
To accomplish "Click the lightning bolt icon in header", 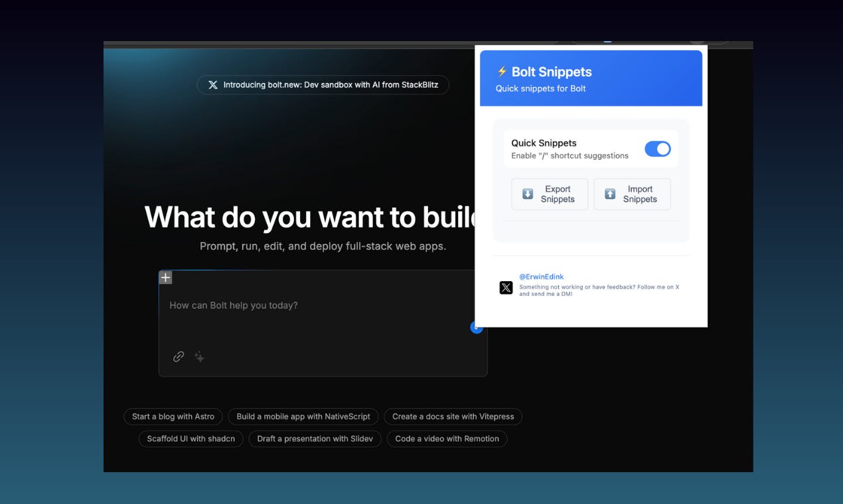I will click(x=502, y=72).
